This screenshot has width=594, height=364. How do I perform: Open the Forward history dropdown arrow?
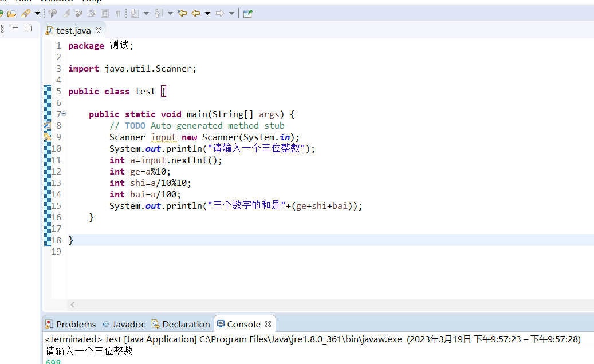pos(231,14)
